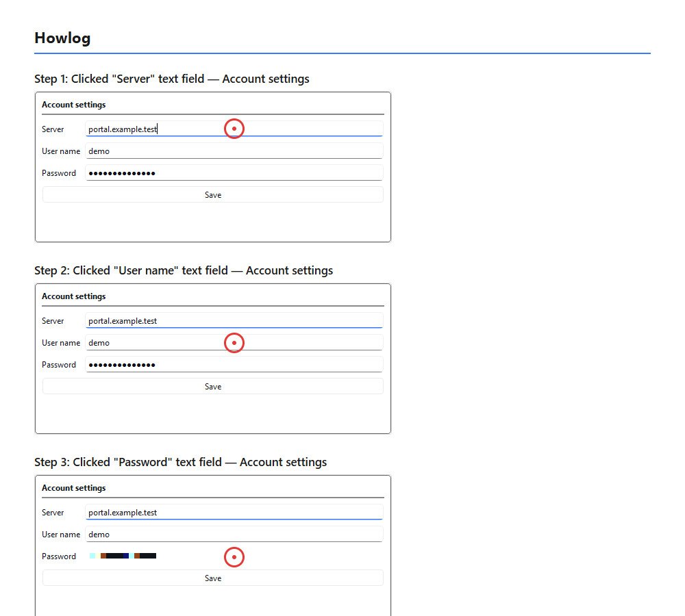
Task: Click the Step 1 heading text
Action: click(x=172, y=79)
